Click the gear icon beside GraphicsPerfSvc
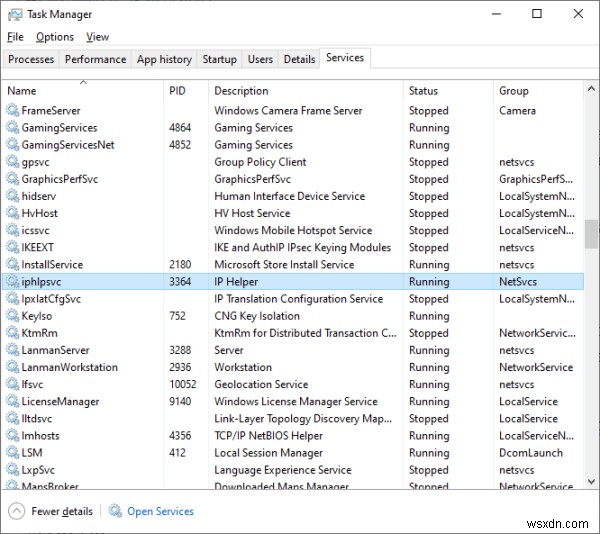This screenshot has height=534, width=600. [12, 179]
